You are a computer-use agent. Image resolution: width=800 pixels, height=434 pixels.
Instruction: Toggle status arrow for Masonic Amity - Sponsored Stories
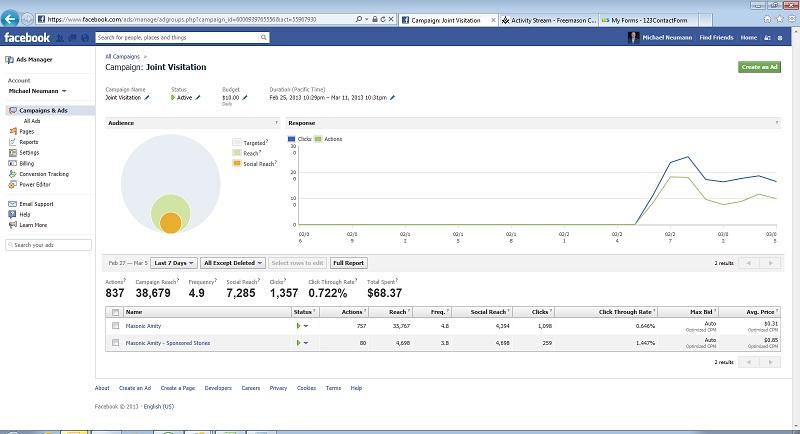[x=298, y=343]
